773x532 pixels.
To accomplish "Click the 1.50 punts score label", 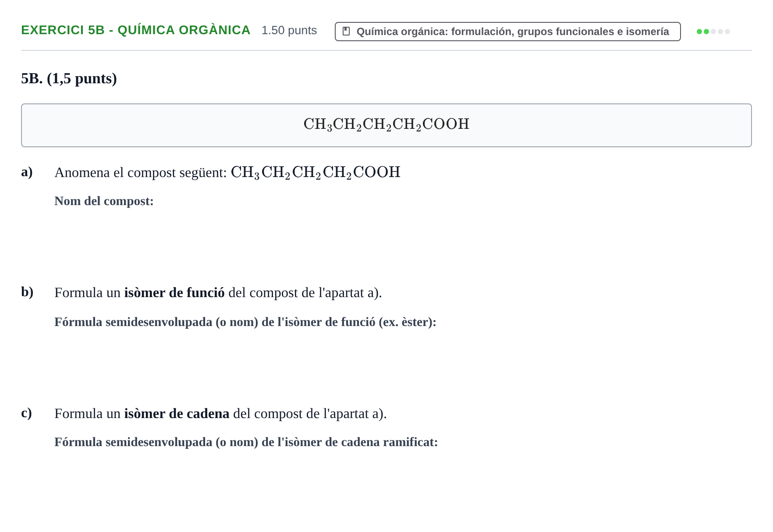I will pos(289,30).
